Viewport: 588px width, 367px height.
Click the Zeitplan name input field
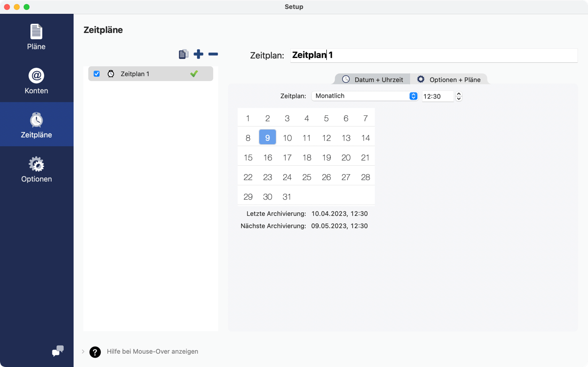(x=433, y=55)
